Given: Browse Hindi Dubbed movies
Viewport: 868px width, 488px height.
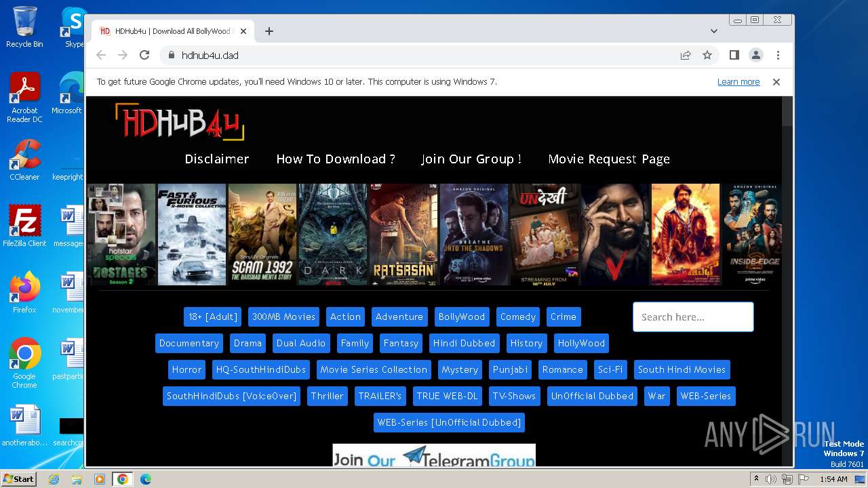Looking at the screenshot, I should (x=465, y=344).
